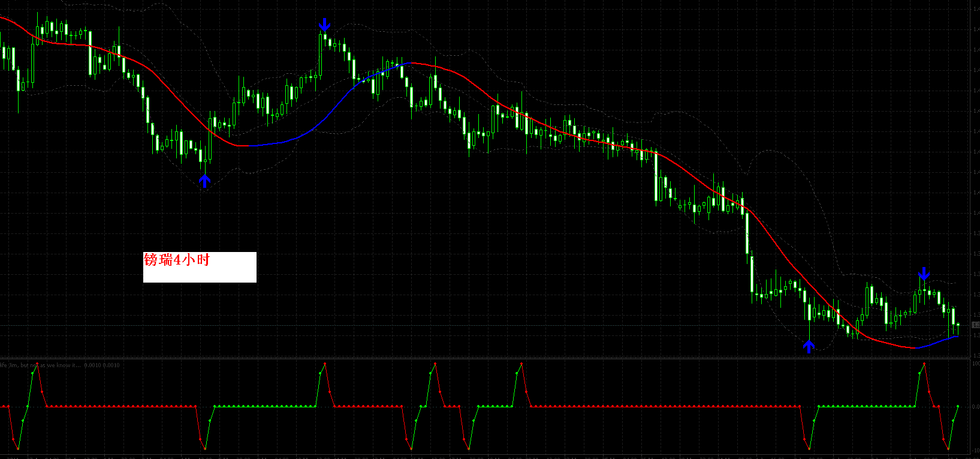
Task: Click the 0.0 level label on oscillator scale
Action: 976,406
